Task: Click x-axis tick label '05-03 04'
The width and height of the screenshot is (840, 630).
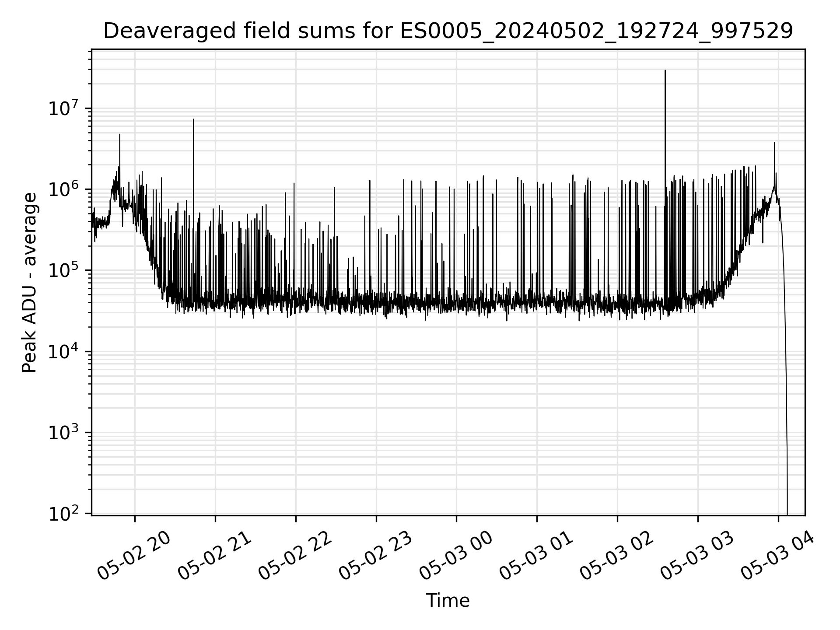Action: pyautogui.click(x=778, y=556)
